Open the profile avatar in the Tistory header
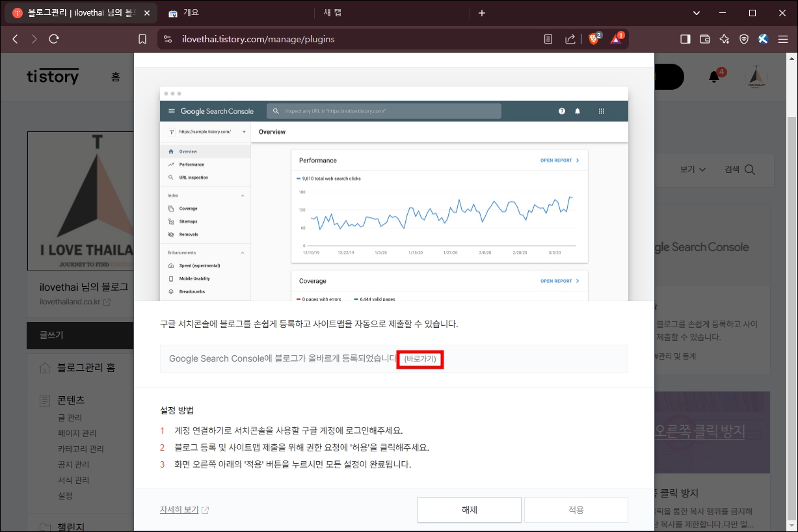Screen dimensions: 798x532 tap(756, 77)
